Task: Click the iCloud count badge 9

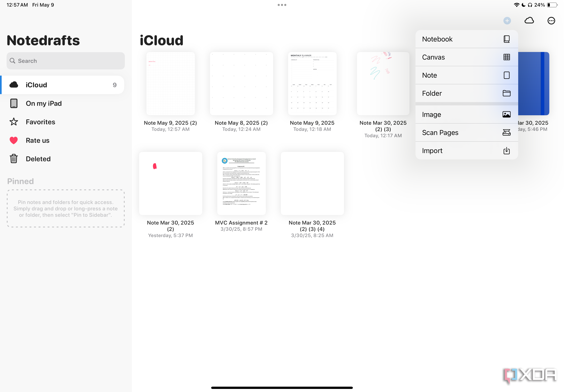Action: click(x=114, y=85)
